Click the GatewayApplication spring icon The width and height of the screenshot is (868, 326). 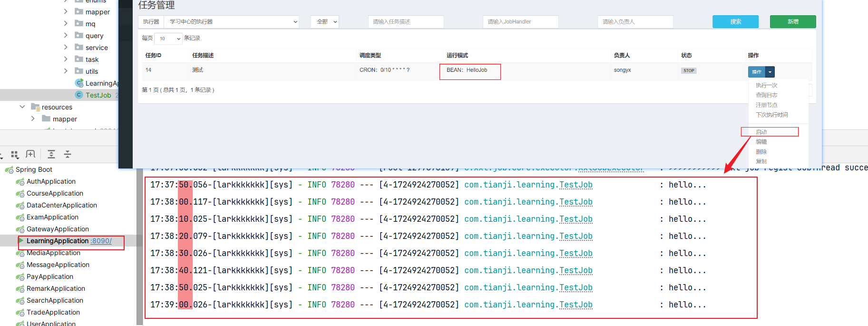coord(20,229)
